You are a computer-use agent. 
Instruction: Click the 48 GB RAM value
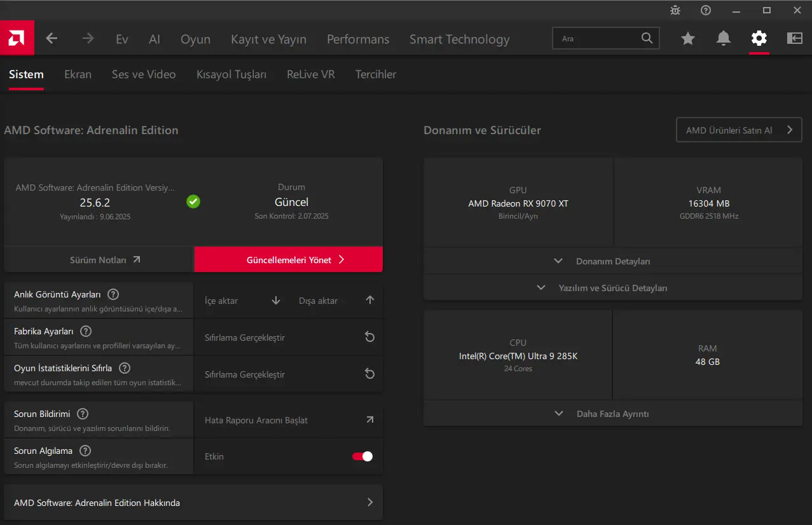click(x=708, y=362)
